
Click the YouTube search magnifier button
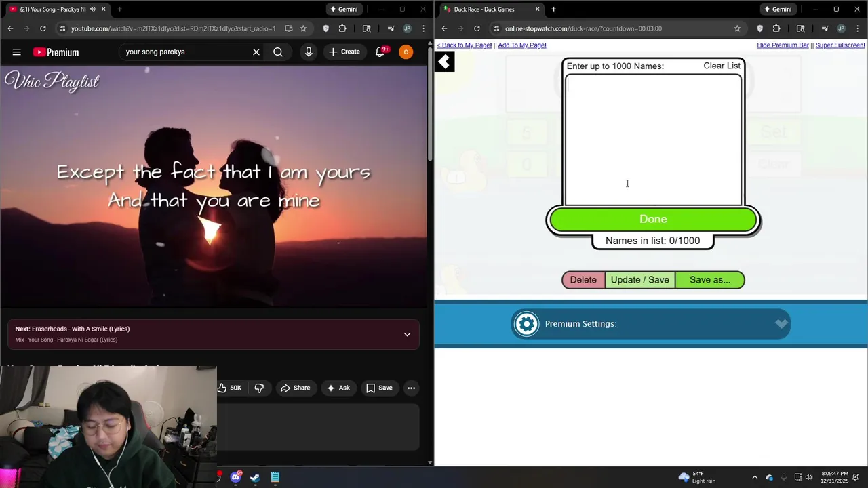coord(278,52)
